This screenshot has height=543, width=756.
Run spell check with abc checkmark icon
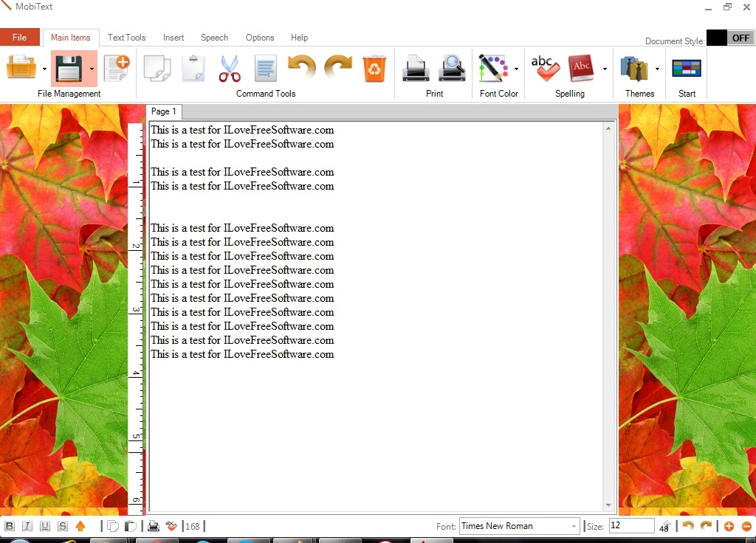(546, 69)
